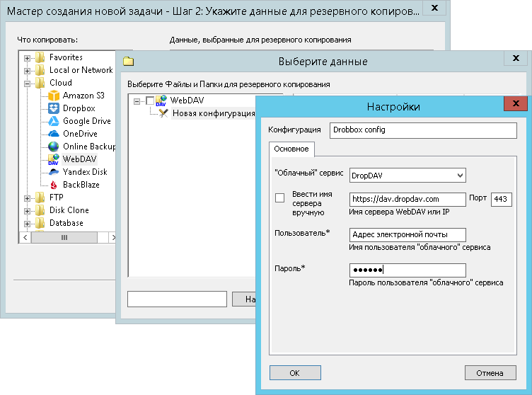Close the 'Выберите данные' window
This screenshot has width=532, height=395.
pos(515,58)
